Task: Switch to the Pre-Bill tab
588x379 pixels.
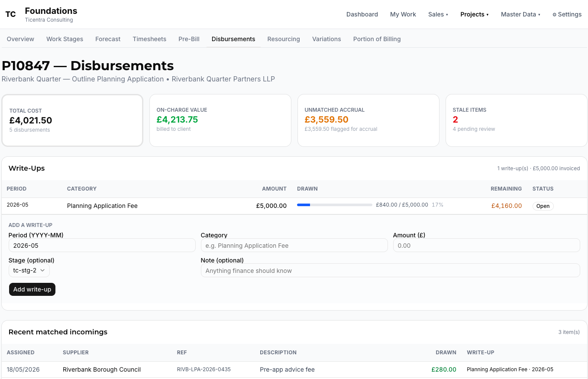Action: 189,39
